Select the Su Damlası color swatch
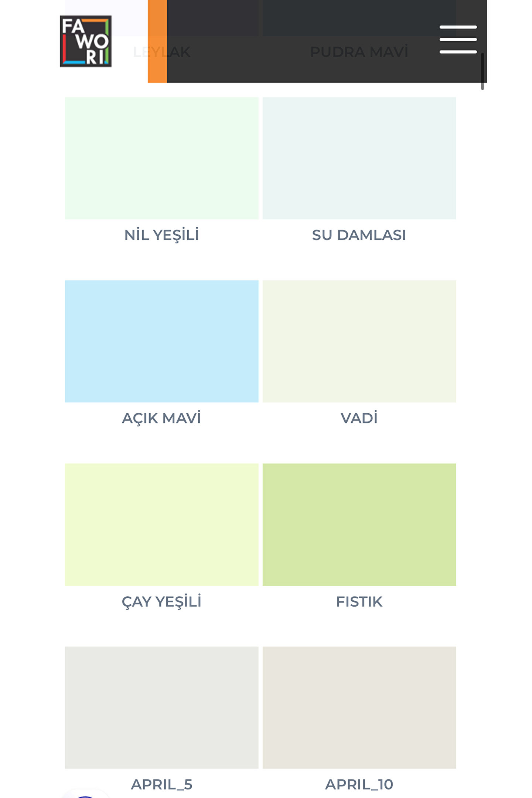Screen dimensions: 532x798 (x=359, y=158)
